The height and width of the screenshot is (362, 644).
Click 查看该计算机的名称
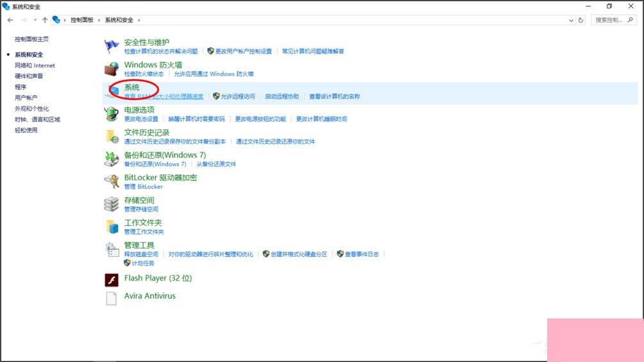[335, 97]
